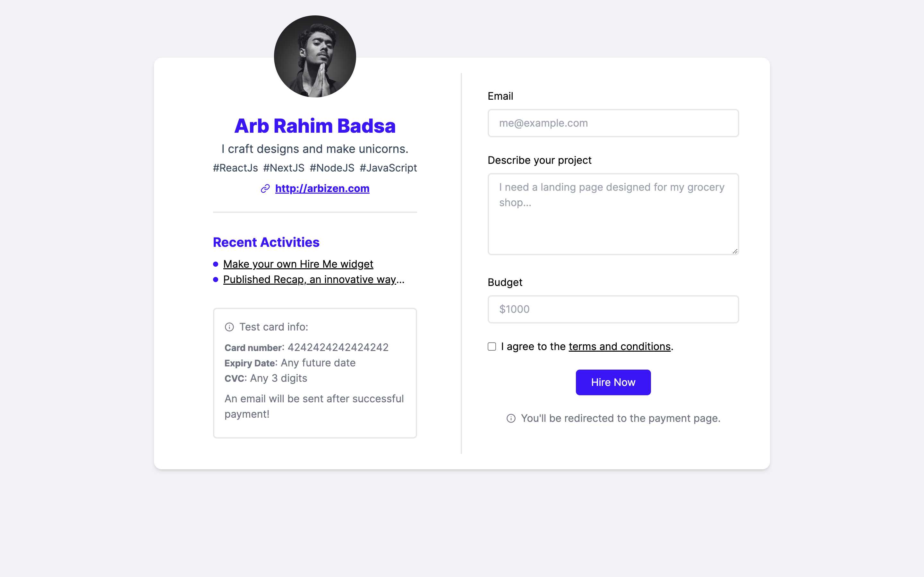Click the Recent Activities heading
924x577 pixels.
click(x=266, y=242)
